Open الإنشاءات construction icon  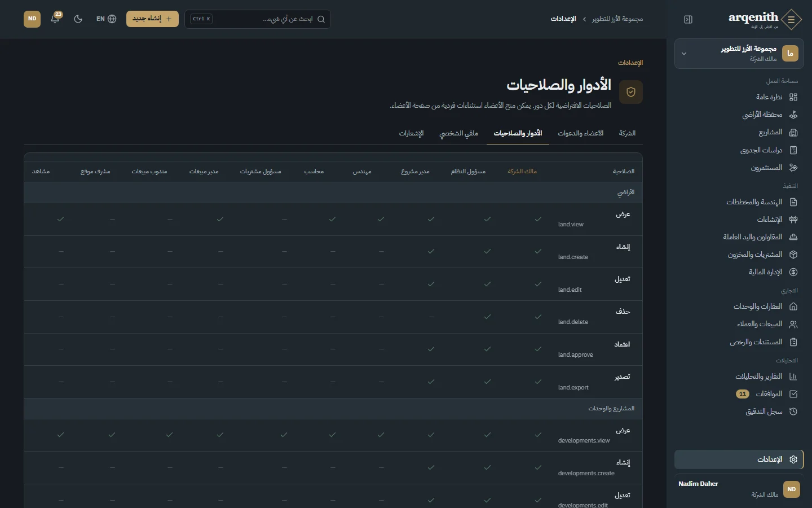coord(793,220)
